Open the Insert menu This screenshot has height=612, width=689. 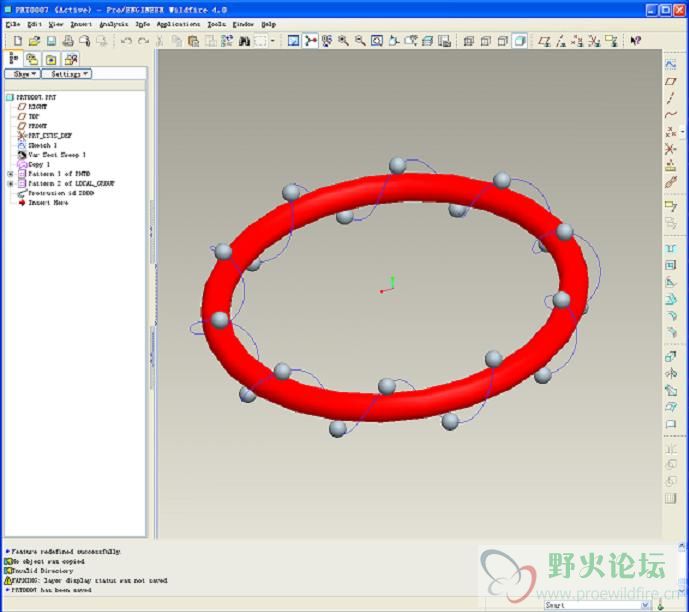tap(81, 24)
